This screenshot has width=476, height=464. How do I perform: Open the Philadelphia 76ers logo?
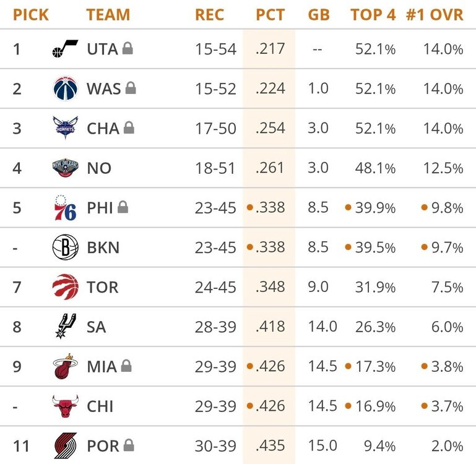(65, 207)
